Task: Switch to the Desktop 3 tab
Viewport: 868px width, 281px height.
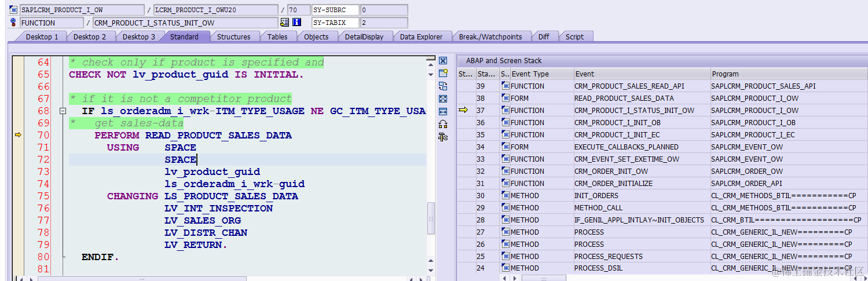Action: pos(139,37)
